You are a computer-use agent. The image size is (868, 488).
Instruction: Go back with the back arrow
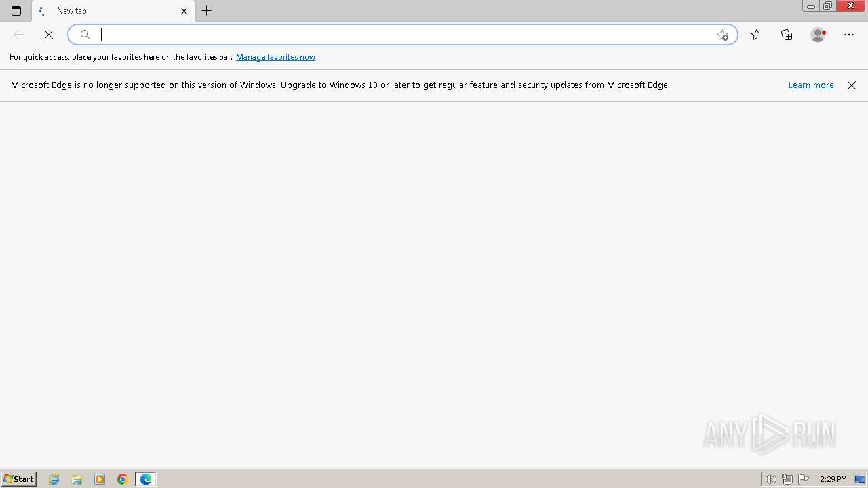point(19,35)
